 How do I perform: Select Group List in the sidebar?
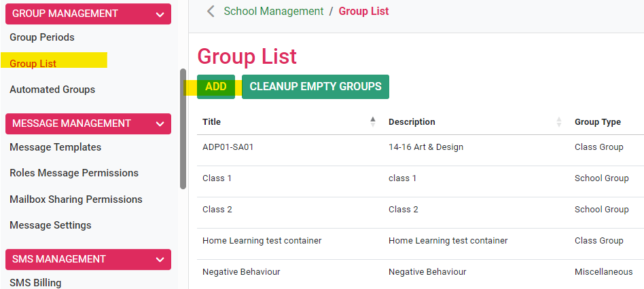(x=33, y=64)
